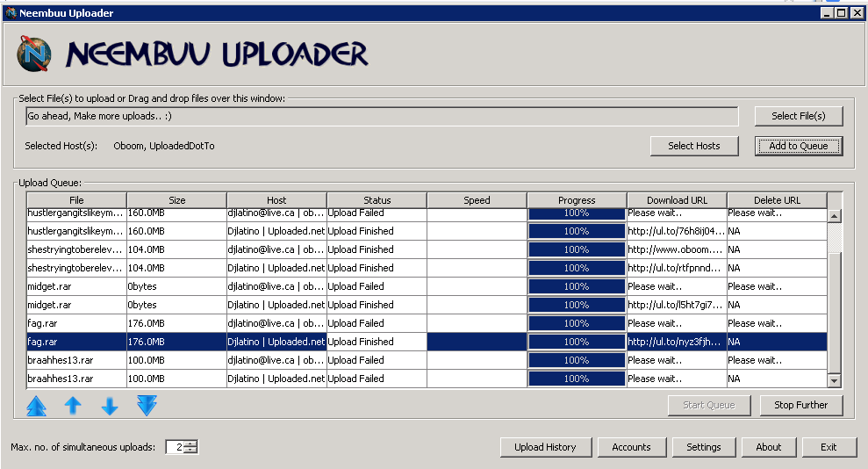
Task: Click the Status column header
Action: [377, 200]
